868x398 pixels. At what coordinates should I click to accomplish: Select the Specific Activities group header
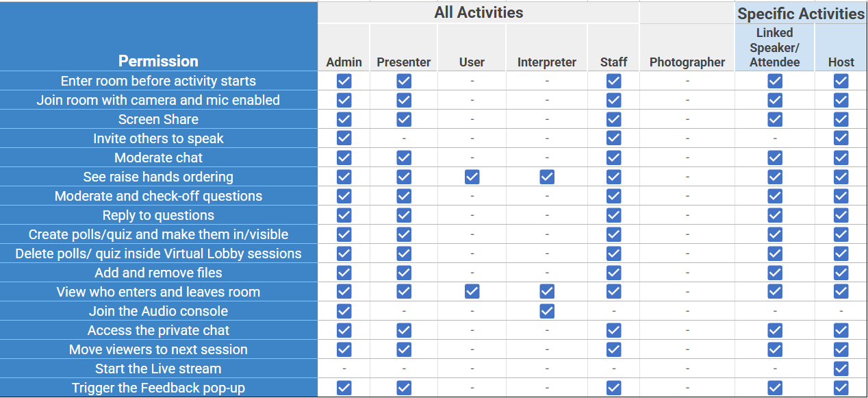[x=801, y=14]
